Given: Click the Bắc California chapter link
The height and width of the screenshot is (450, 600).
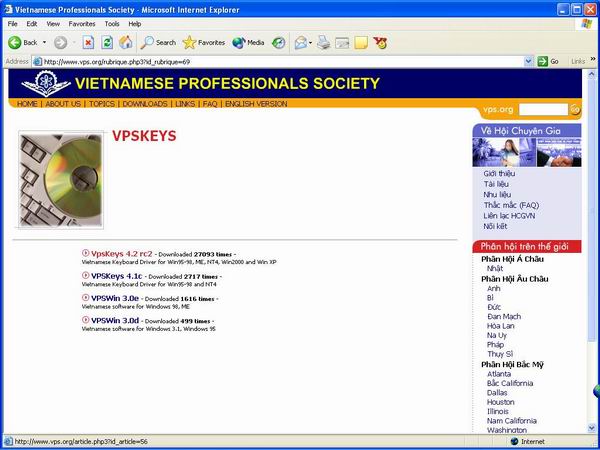Looking at the screenshot, I should click(510, 383).
